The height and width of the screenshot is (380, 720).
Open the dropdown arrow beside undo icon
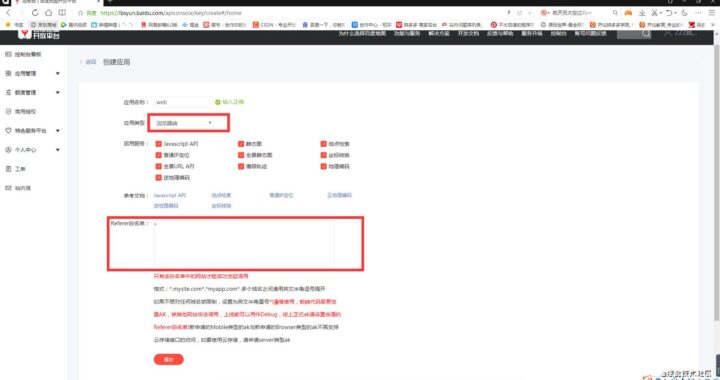(x=675, y=13)
